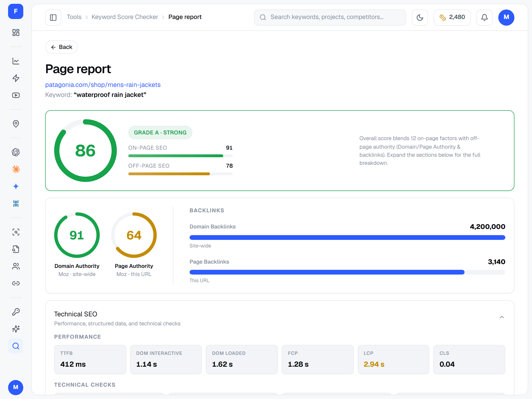The width and height of the screenshot is (532, 399).
Task: Select the lightning bolt sidebar icon
Action: [x=16, y=78]
